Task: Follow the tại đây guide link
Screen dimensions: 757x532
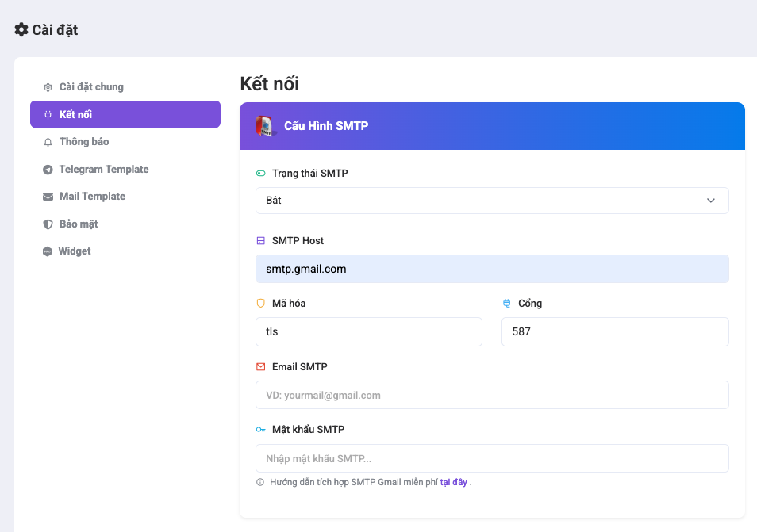Action: [453, 482]
